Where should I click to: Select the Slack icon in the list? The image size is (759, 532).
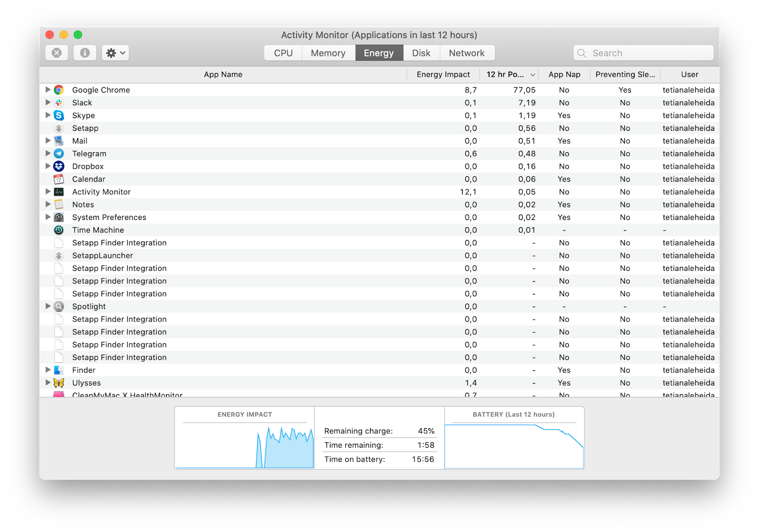[59, 102]
